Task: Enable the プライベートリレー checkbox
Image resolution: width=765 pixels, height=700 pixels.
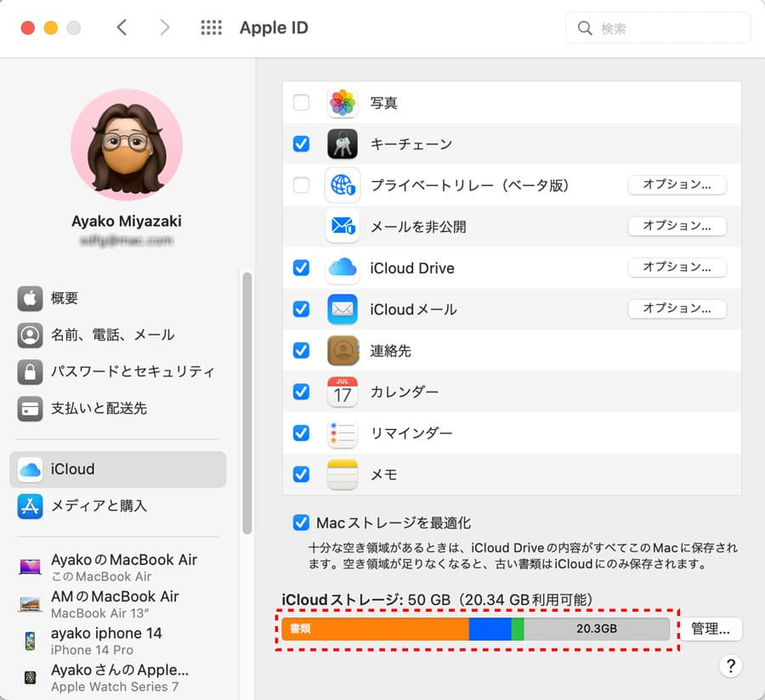Action: [x=301, y=185]
